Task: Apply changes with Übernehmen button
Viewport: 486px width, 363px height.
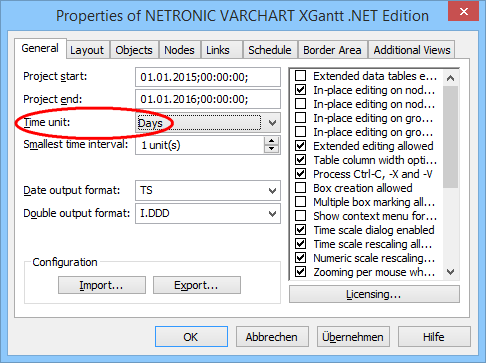Action: [353, 337]
